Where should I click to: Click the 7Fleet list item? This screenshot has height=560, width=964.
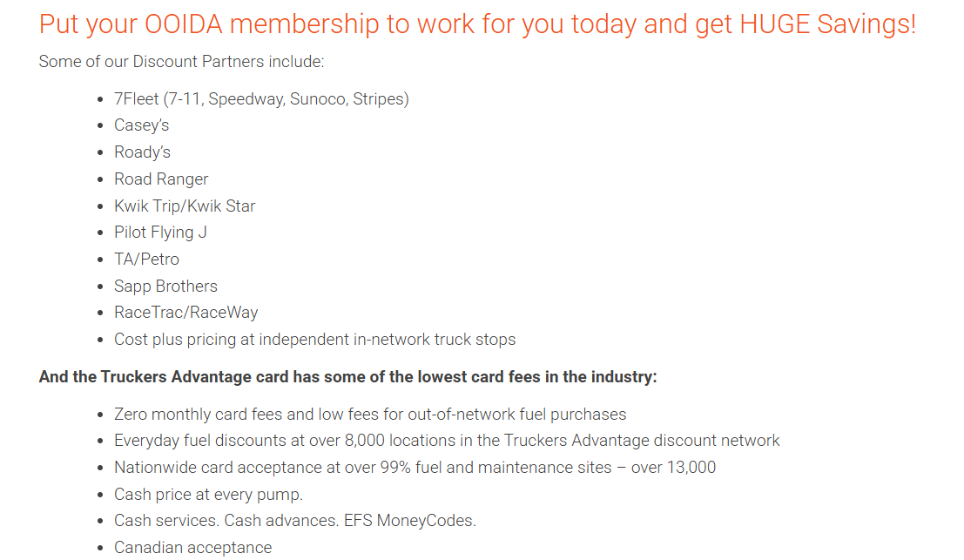(261, 98)
